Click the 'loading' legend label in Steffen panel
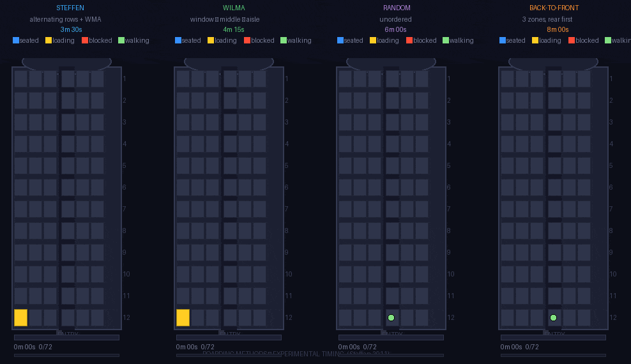 pyautogui.click(x=64, y=40)
